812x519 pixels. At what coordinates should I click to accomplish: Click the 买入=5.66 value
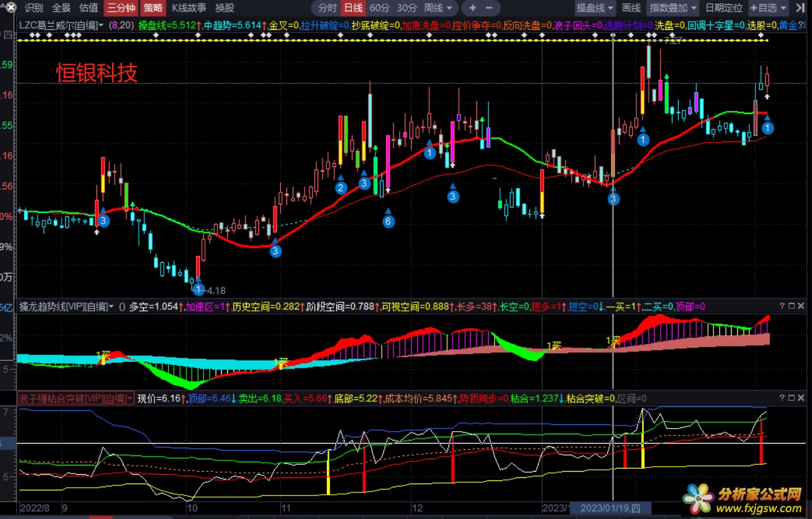point(305,398)
